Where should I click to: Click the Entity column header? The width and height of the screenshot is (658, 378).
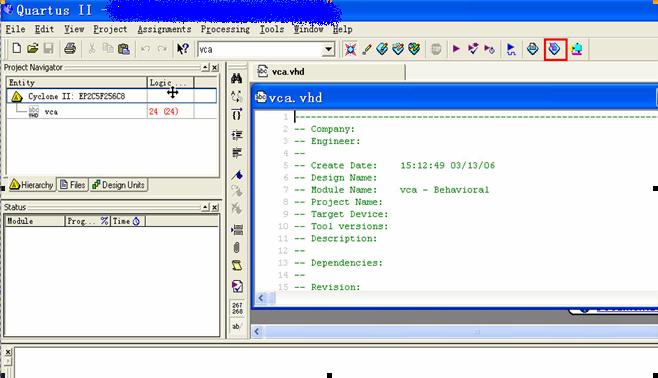[x=77, y=82]
